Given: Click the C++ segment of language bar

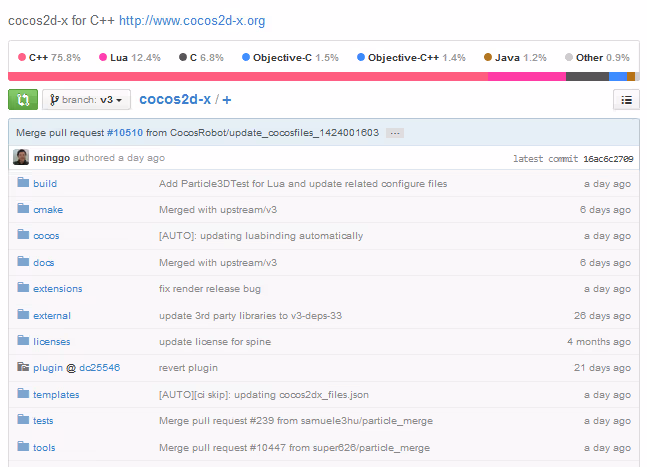Looking at the screenshot, I should pos(248,76).
